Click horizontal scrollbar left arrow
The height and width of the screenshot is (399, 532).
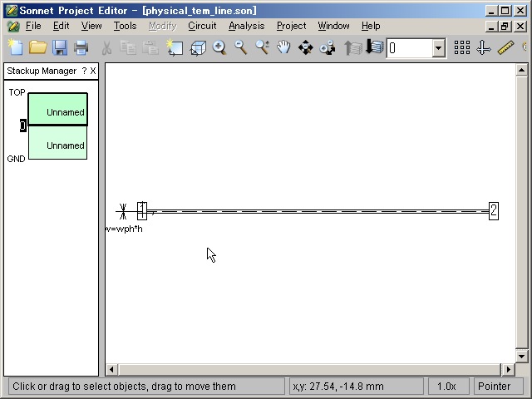click(x=111, y=369)
